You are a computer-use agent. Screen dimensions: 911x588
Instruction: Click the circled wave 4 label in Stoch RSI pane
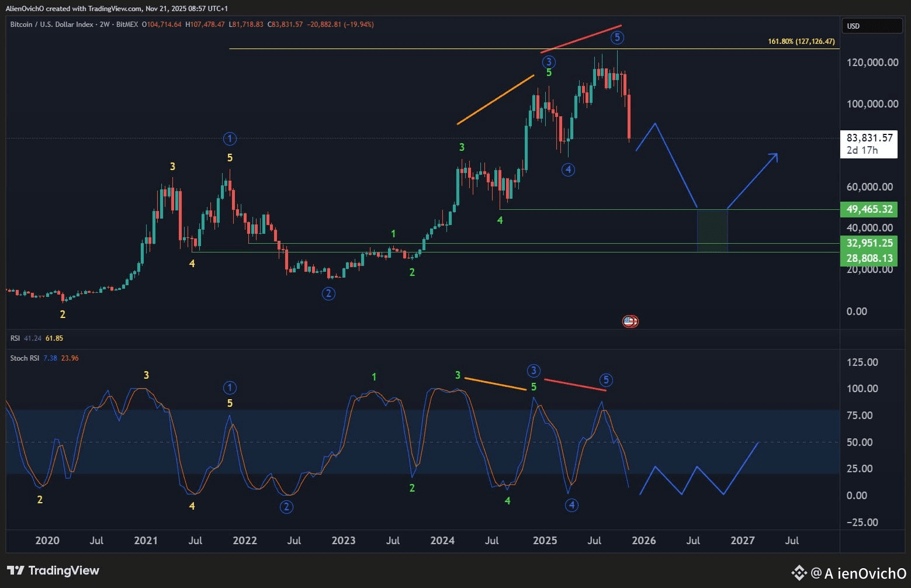coord(571,505)
